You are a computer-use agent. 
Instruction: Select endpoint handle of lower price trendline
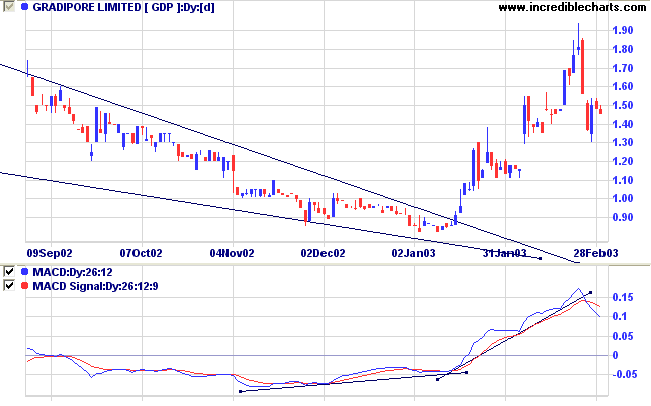(540, 259)
